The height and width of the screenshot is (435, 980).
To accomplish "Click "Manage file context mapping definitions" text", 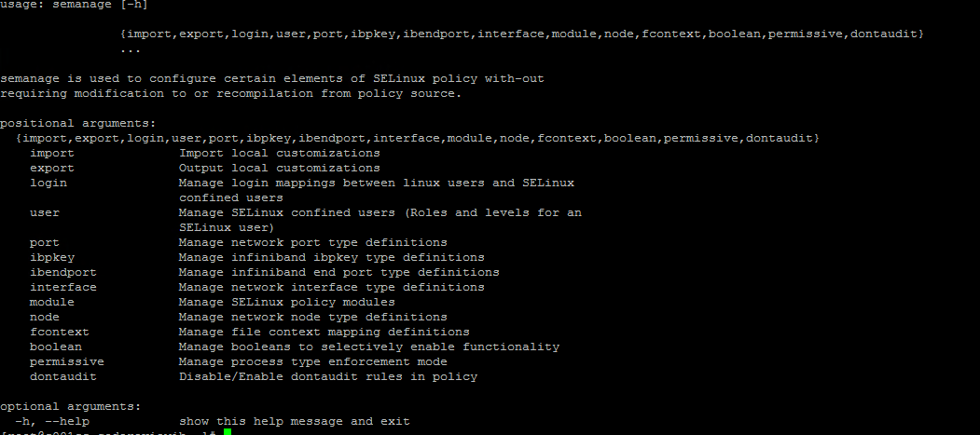I will click(324, 332).
